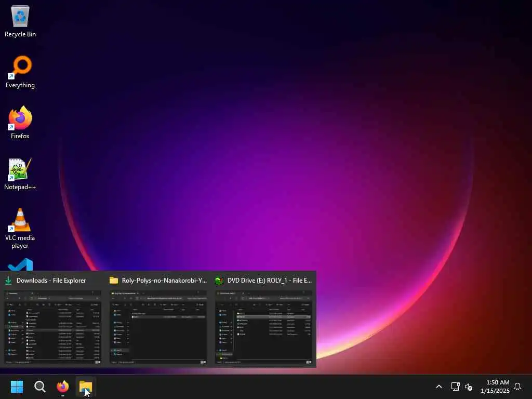Switch to the DVD Drive (E:) ROLY_1 preview

pos(263,327)
